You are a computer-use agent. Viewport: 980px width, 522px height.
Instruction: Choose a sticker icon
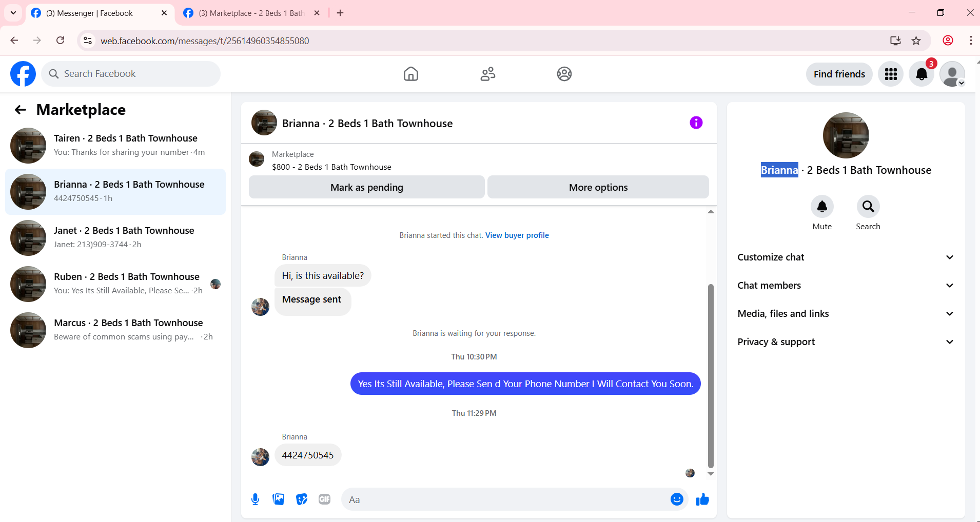(302, 499)
